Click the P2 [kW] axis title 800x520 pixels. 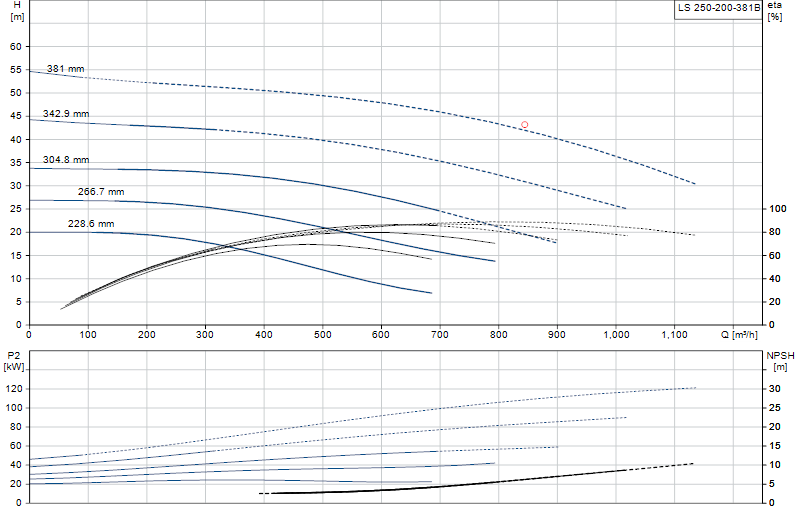14,361
